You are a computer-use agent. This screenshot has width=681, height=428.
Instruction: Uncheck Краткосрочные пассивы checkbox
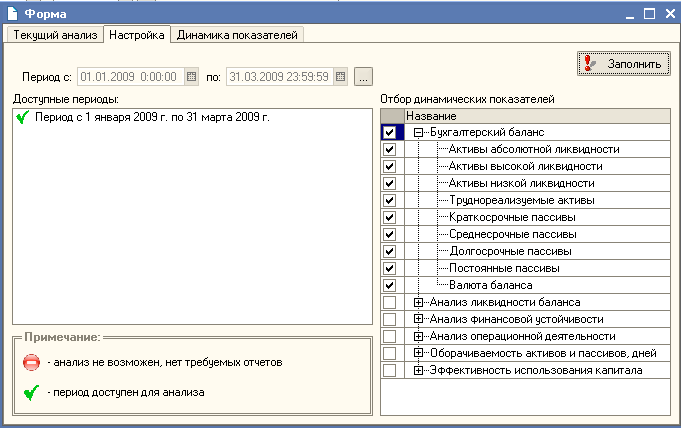pyautogui.click(x=390, y=217)
